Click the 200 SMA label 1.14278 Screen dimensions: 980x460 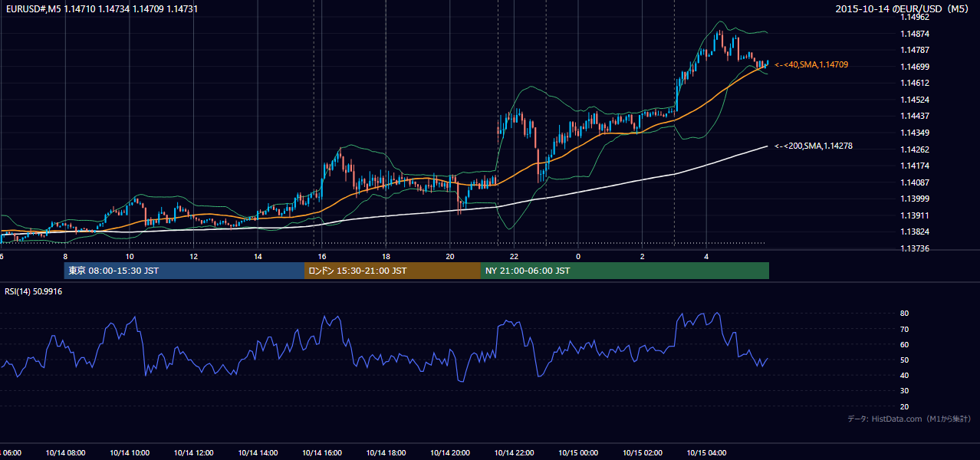click(x=814, y=146)
